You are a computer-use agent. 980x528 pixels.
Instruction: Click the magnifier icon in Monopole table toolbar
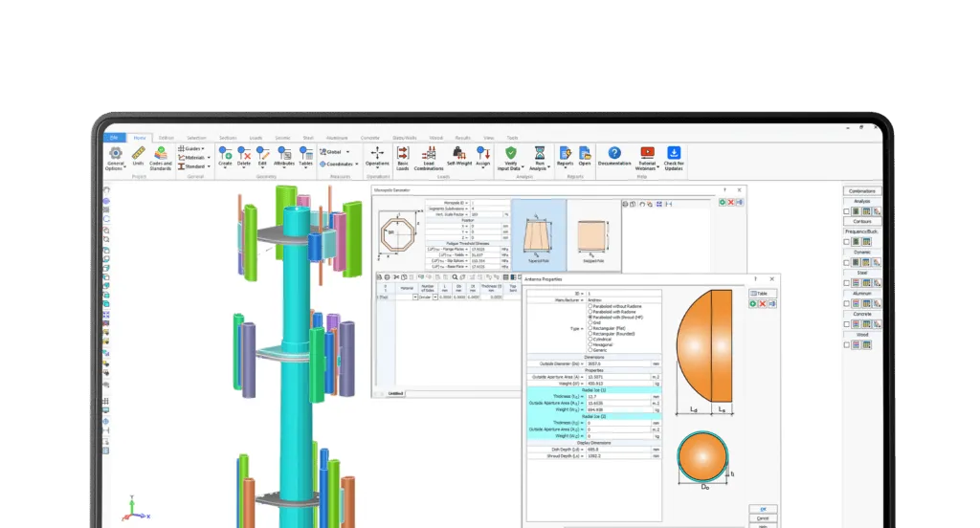pyautogui.click(x=455, y=277)
